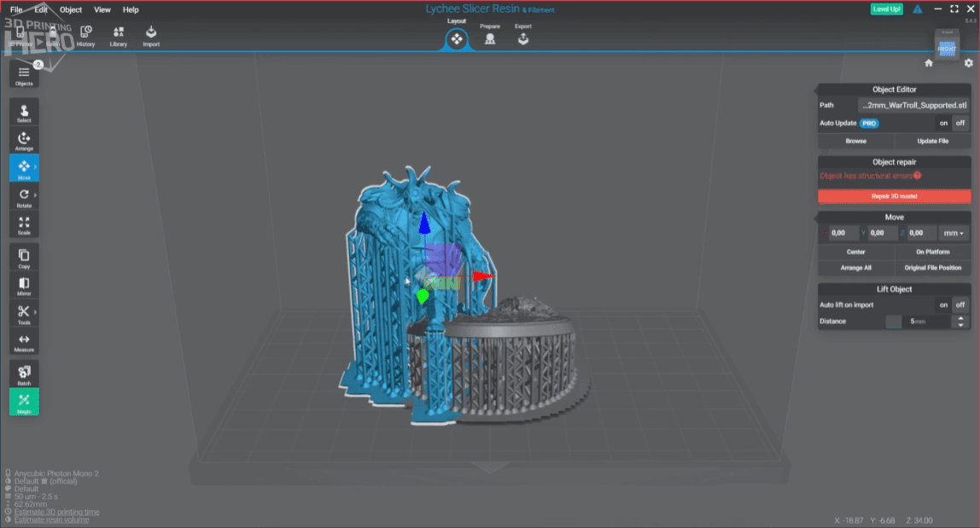The height and width of the screenshot is (528, 980).
Task: Open the Help menu
Action: point(131,9)
